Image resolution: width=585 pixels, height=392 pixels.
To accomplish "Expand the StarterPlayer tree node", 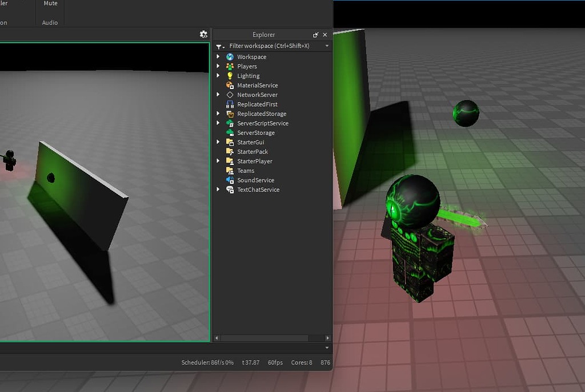I will coord(218,161).
